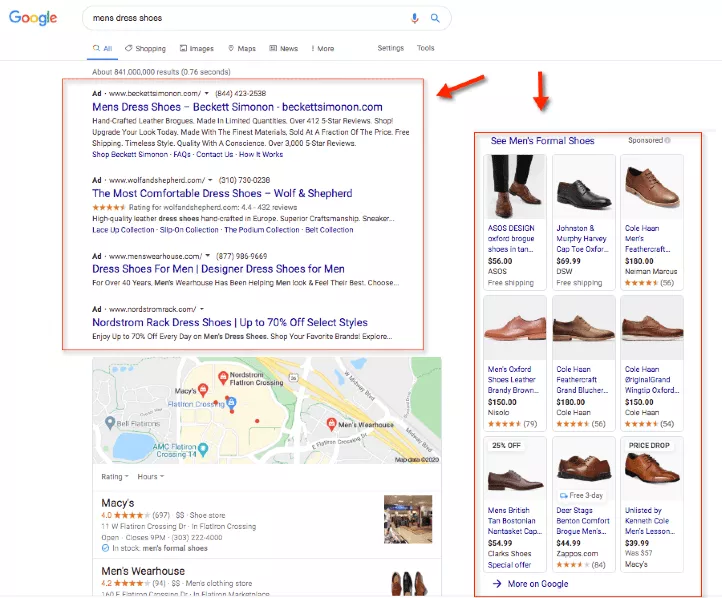The height and width of the screenshot is (598, 722).
Task: Expand the Hours filter dropdown
Action: (150, 477)
